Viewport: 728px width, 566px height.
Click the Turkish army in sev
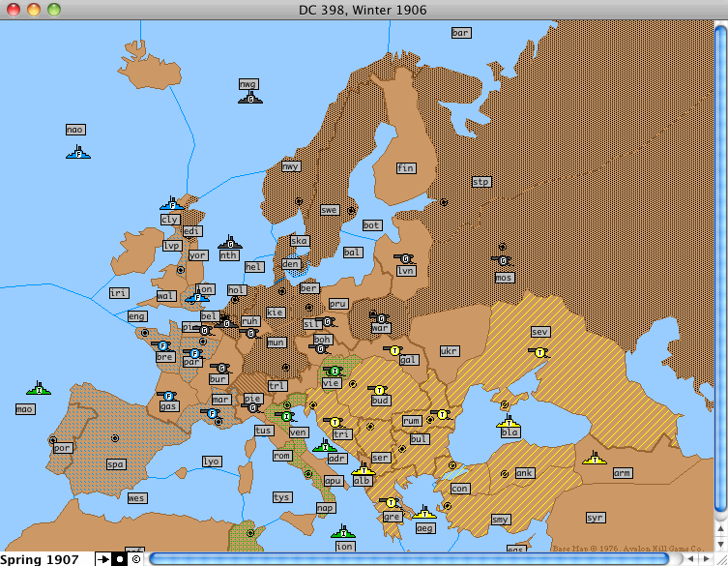(x=539, y=353)
